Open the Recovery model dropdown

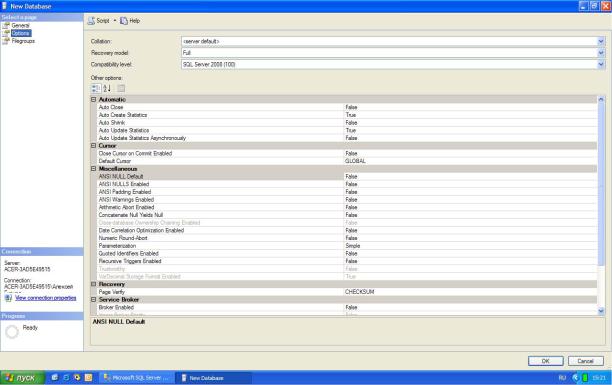[x=601, y=53]
